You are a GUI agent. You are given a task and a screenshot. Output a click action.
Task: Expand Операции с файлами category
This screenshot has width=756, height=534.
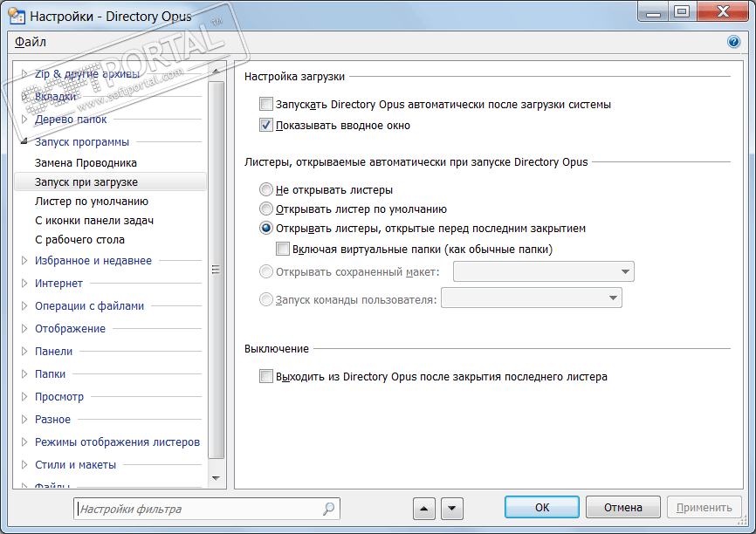click(24, 306)
